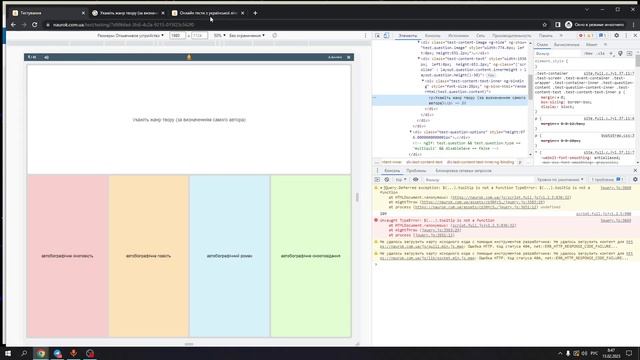The image size is (640, 360).
Task: Expand the test-content-image div node
Action: [x=419, y=42]
